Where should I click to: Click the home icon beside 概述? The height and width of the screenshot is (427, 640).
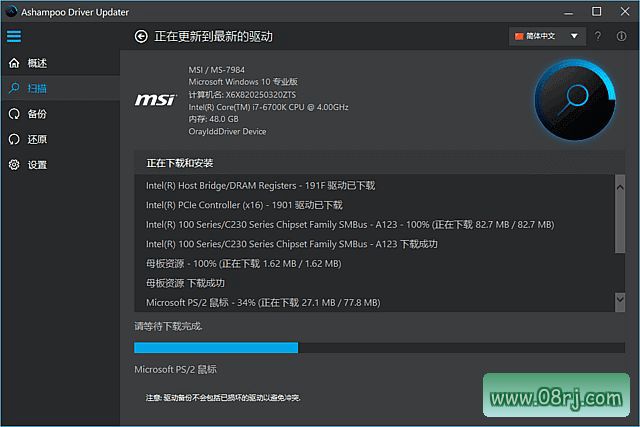pyautogui.click(x=14, y=63)
